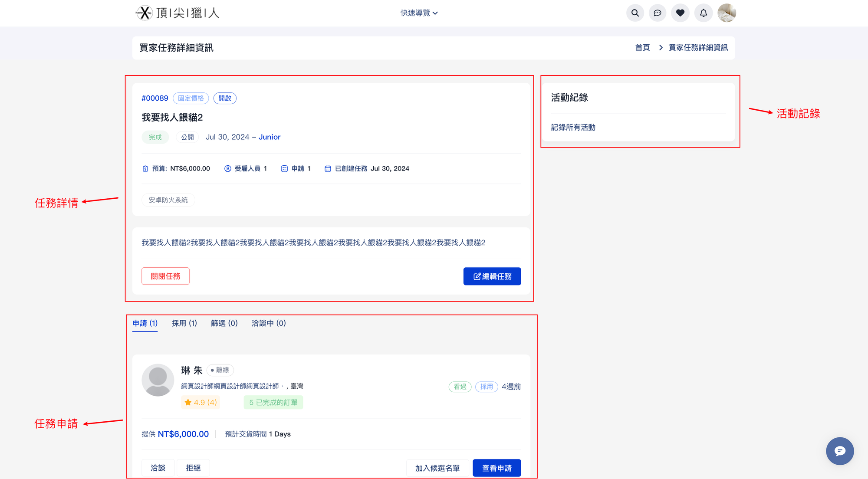The width and height of the screenshot is (868, 479).
Task: Select the 申請 (1) tab
Action: point(145,323)
